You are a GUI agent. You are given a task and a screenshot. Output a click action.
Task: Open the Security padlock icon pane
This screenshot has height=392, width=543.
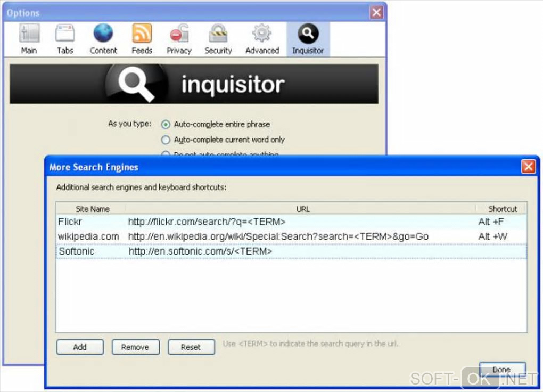click(218, 39)
